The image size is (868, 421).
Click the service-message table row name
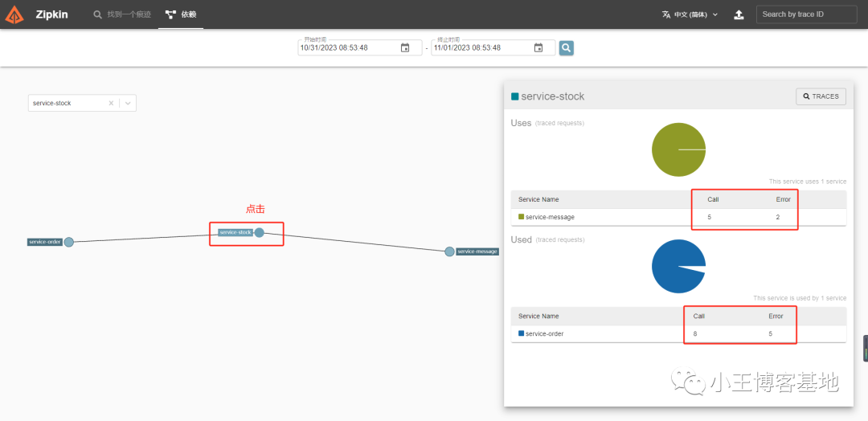click(550, 218)
